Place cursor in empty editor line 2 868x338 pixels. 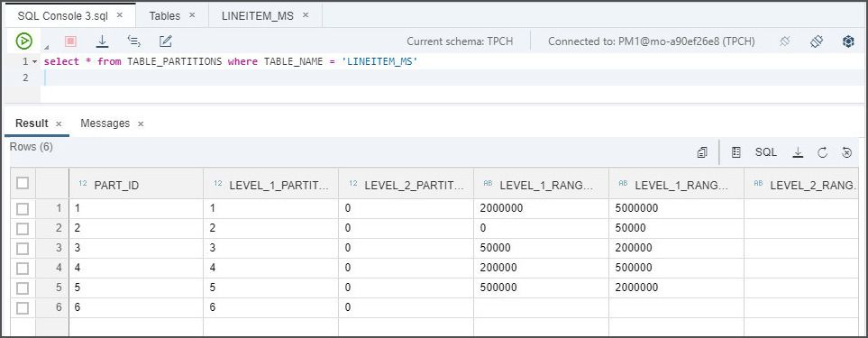452,78
